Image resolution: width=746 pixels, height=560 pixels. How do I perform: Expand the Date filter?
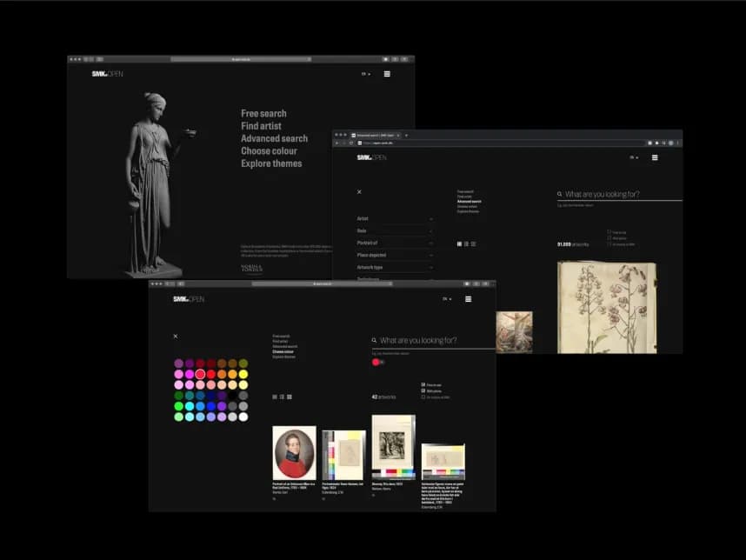click(395, 230)
